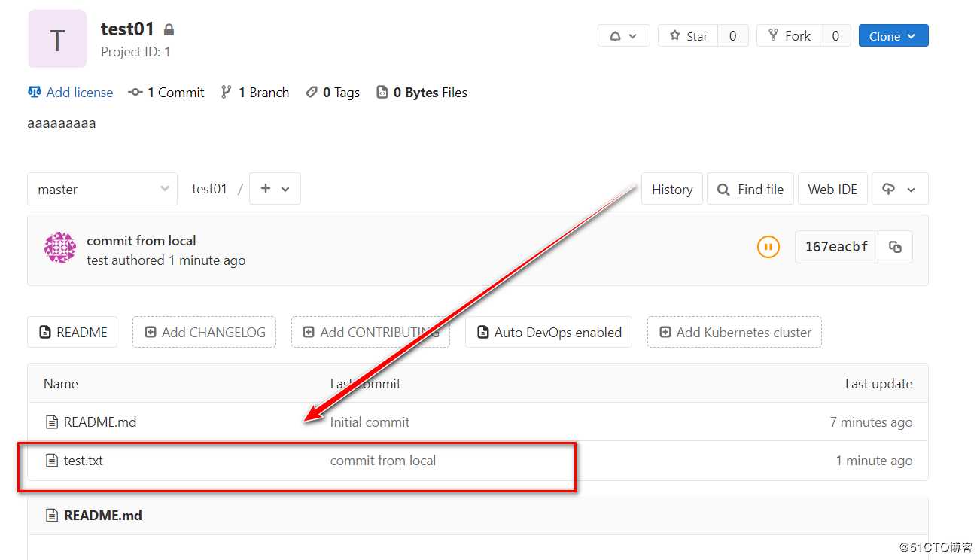Click the file icon beside test.txt
Image resolution: width=980 pixels, height=560 pixels.
[52, 461]
